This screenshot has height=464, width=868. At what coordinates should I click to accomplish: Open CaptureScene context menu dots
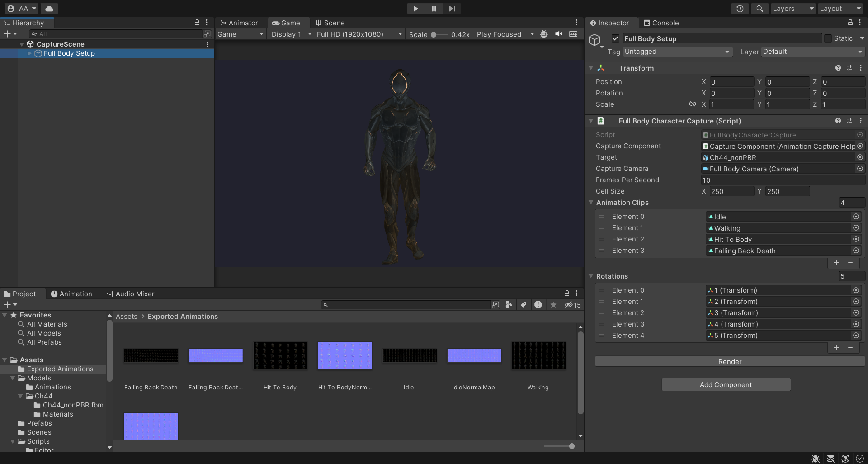pos(208,44)
